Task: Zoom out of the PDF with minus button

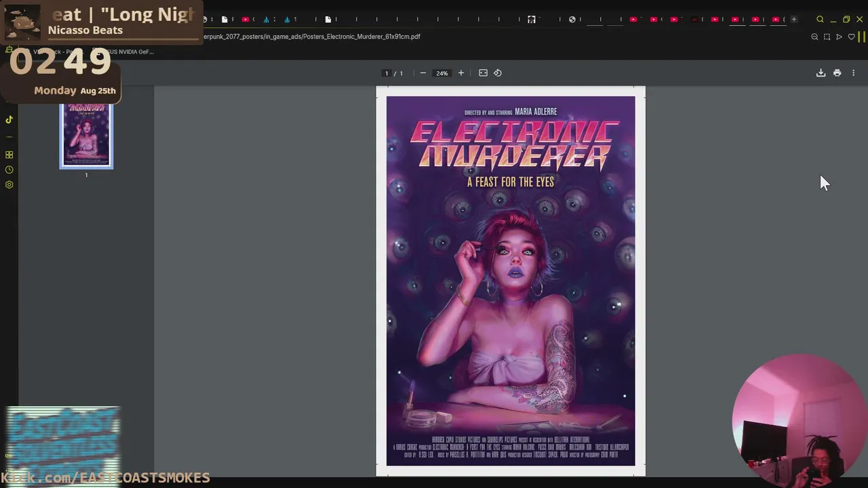Action: pyautogui.click(x=423, y=73)
